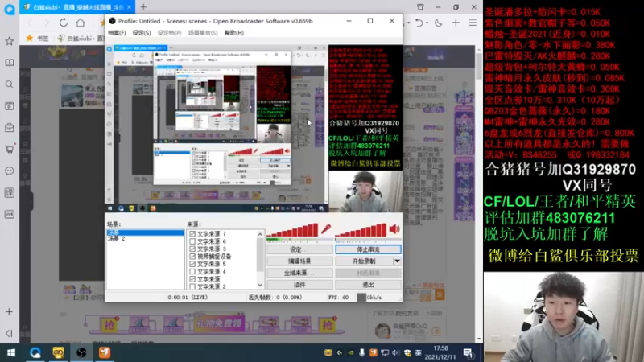
Task: Open the 档案(F) menu in OBS
Action: click(117, 33)
